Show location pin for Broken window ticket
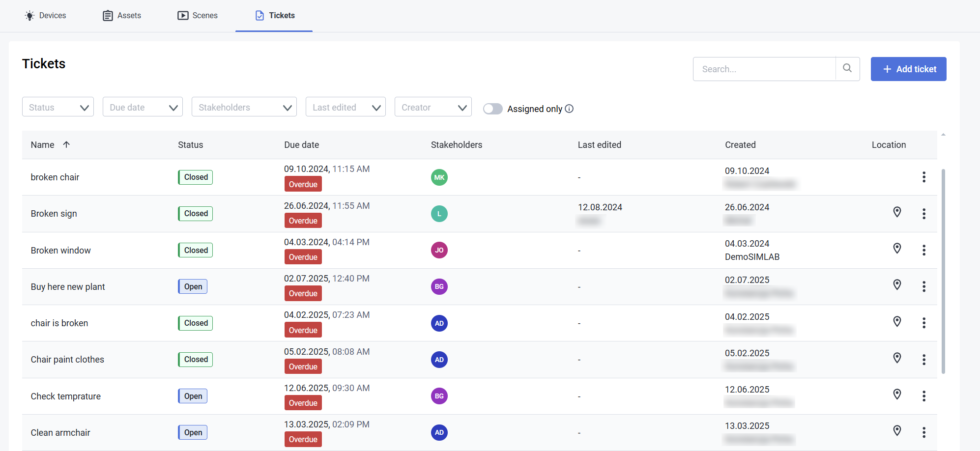Screen dimensions: 980x451 (x=897, y=248)
